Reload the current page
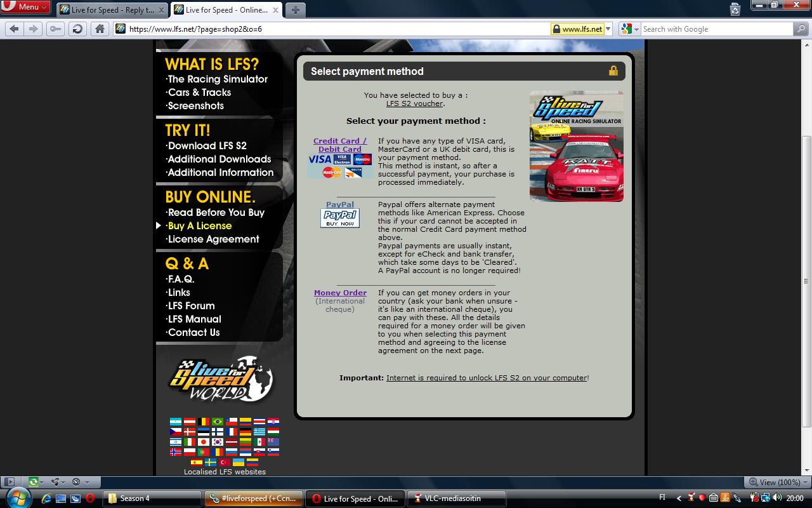 click(x=77, y=29)
